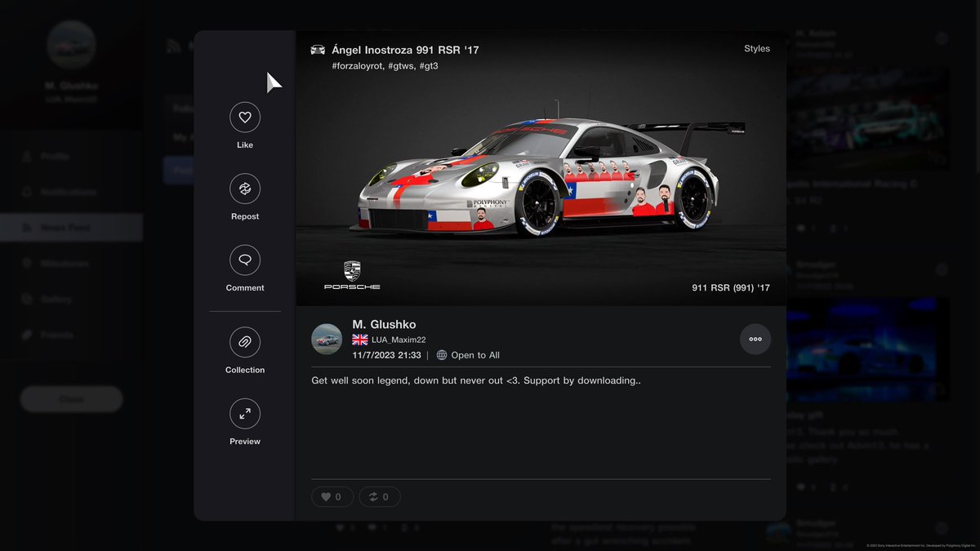Click the #forzaloyrot hashtag text

(359, 65)
